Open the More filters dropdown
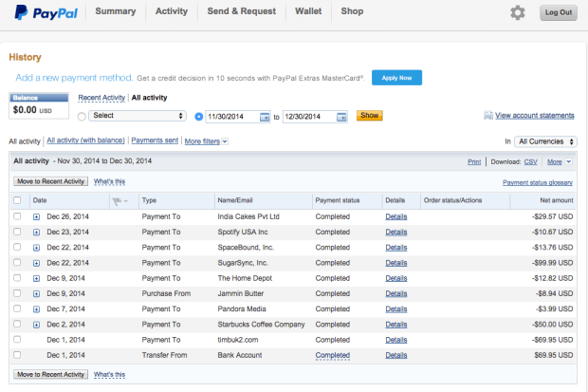 coord(206,141)
